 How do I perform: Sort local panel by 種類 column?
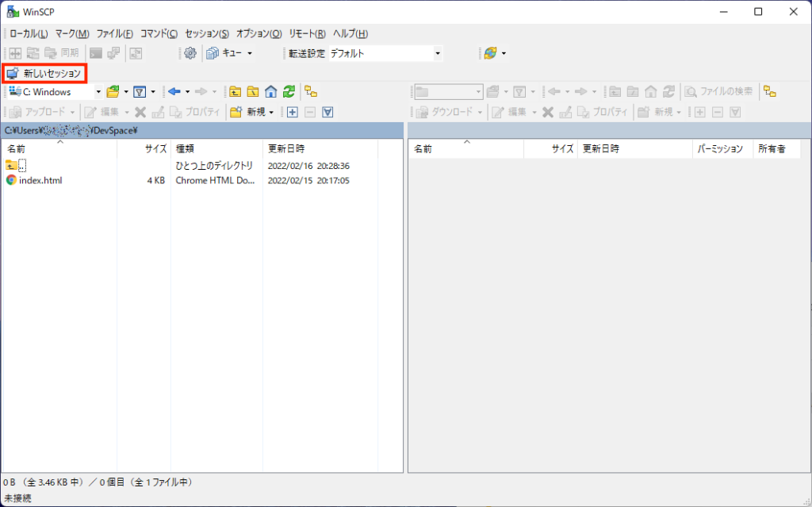[216, 149]
